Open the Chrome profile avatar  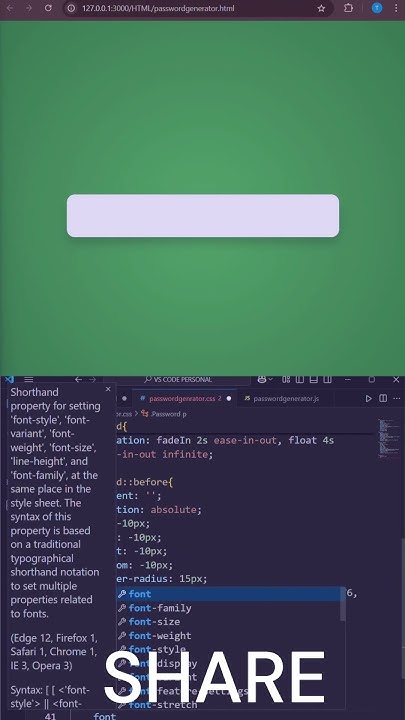pos(377,8)
